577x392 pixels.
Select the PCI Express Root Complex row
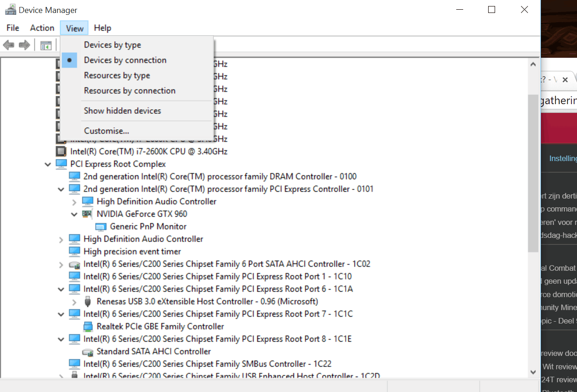118,164
